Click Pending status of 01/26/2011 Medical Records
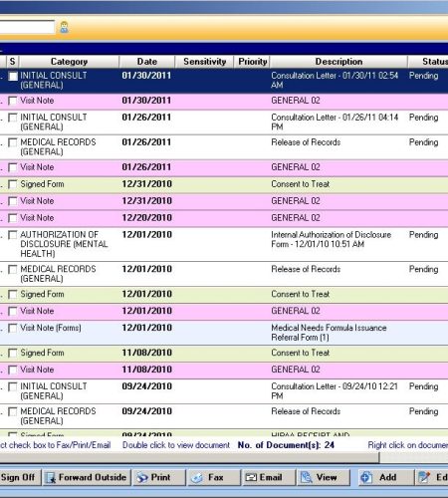Image resolution: width=448 pixels, height=498 pixels. coord(424,142)
